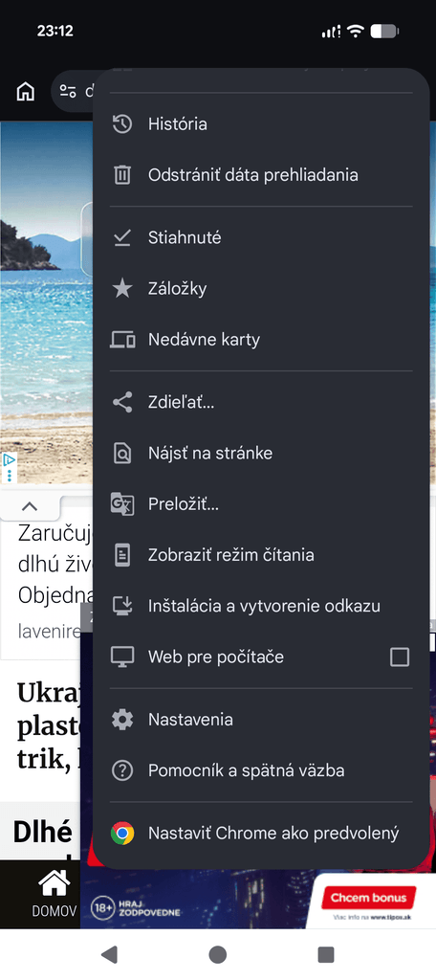Screen dimensions: 436x980
Task: Open site settings tune icon in address bar
Action: click(68, 91)
